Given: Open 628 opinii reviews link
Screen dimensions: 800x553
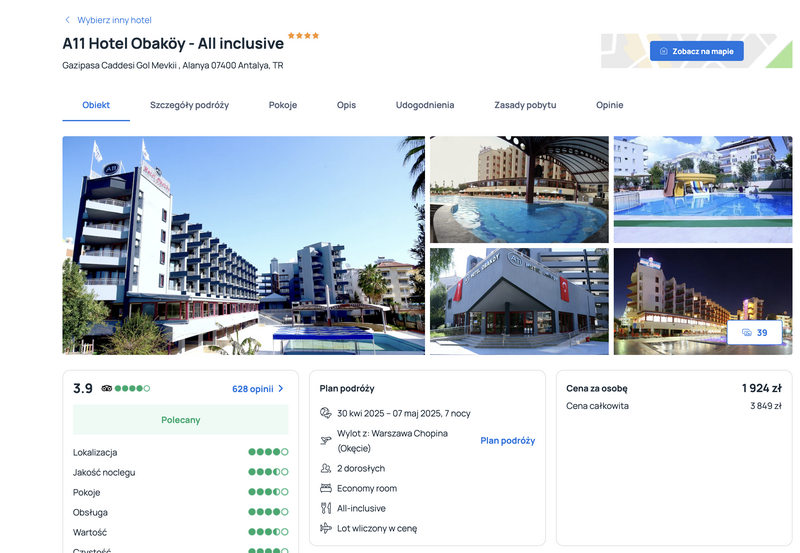Looking at the screenshot, I should 253,389.
